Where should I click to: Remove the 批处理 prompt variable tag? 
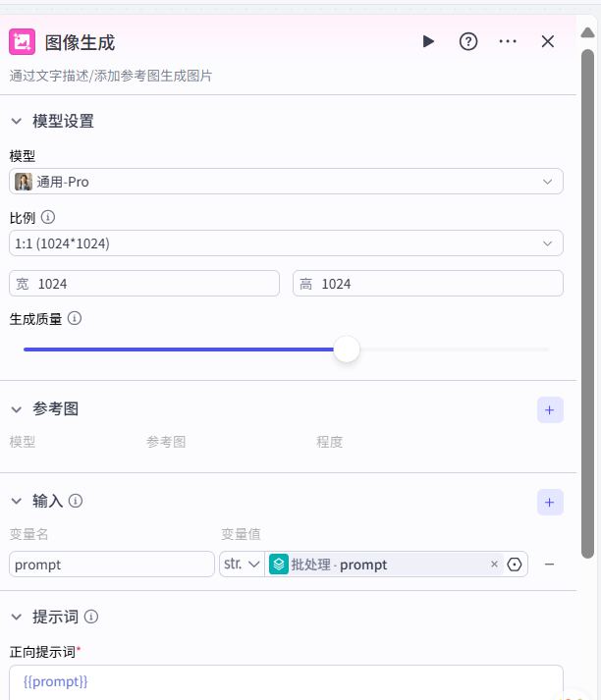494,565
